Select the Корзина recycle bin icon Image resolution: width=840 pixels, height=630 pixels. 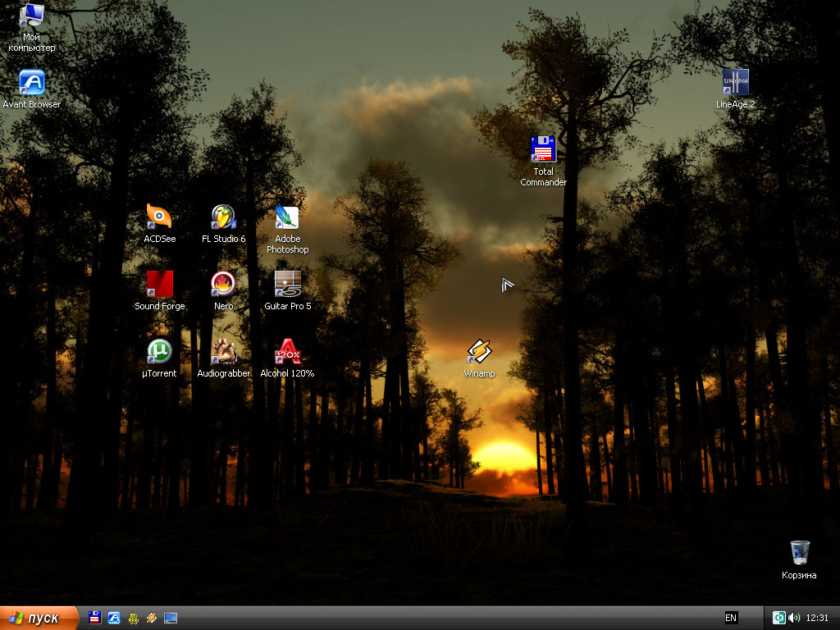(799, 554)
